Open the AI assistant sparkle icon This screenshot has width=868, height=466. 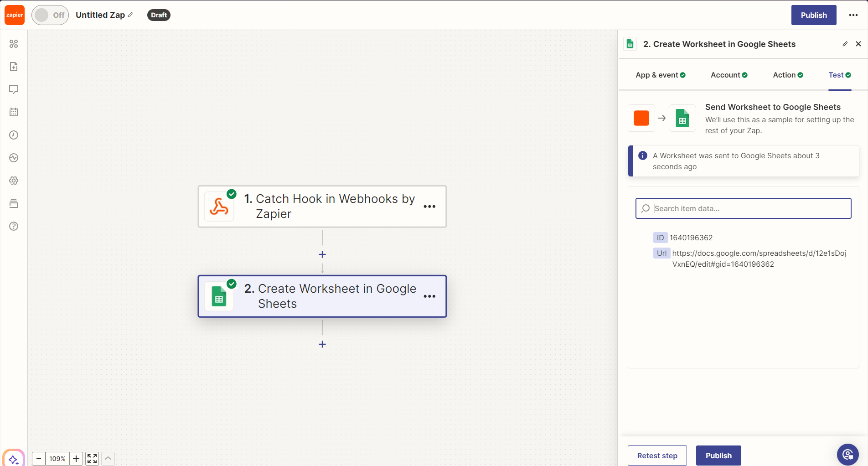click(13, 459)
